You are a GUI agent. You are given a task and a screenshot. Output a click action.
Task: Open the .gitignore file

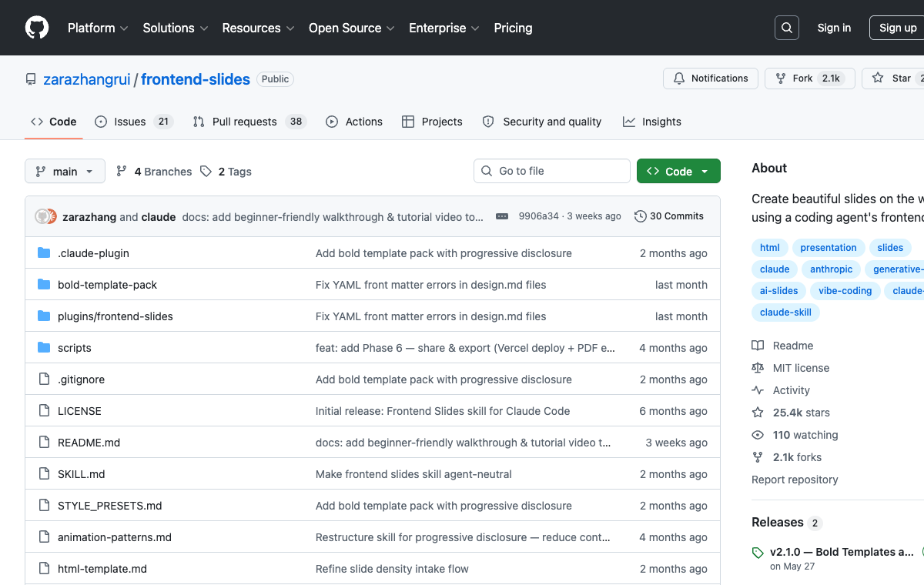(x=81, y=379)
